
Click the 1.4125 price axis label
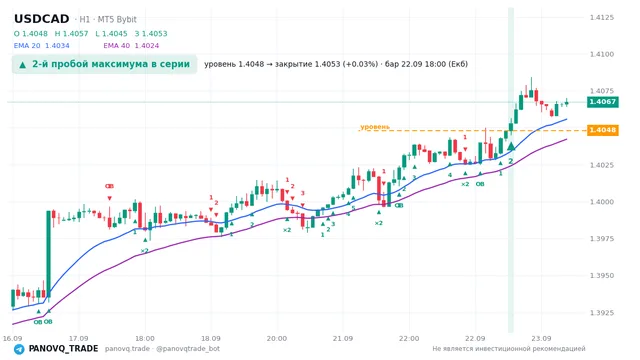[602, 18]
